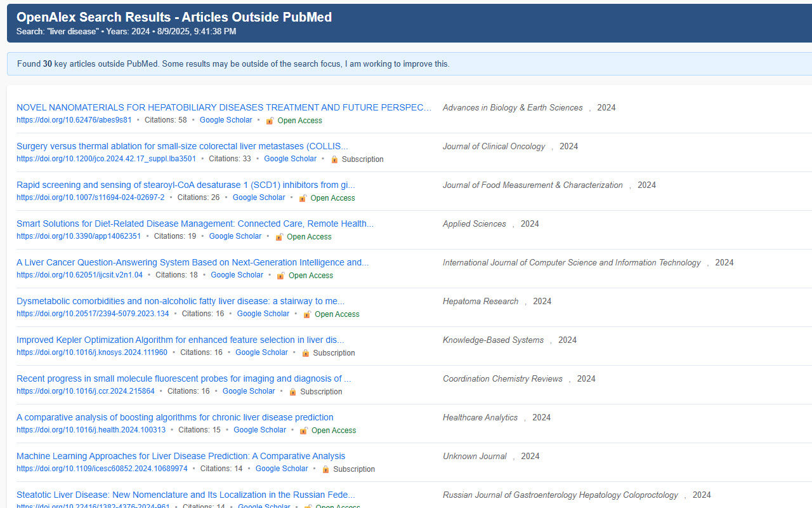
Task: Open Google Scholar for Kepler Optimization article
Action: (262, 352)
